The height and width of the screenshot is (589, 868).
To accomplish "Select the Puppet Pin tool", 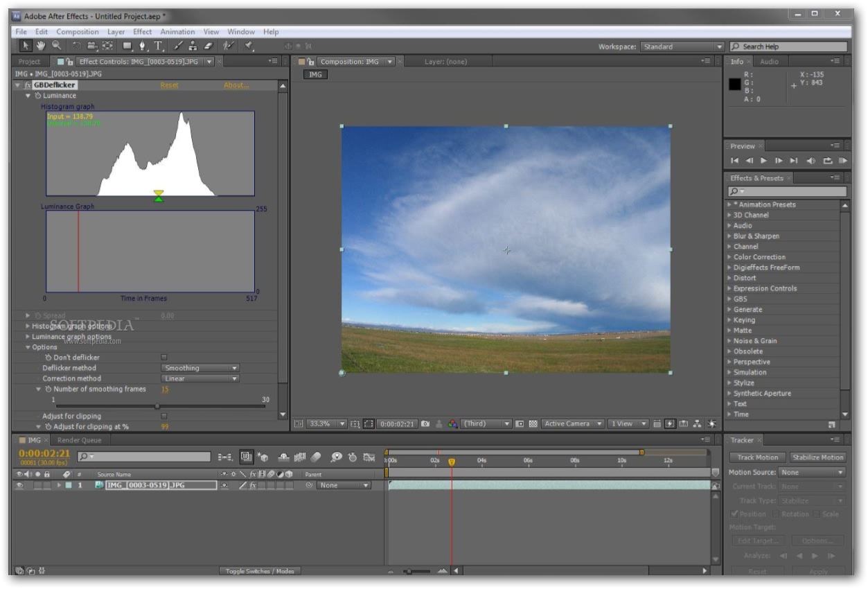I will pyautogui.click(x=249, y=46).
